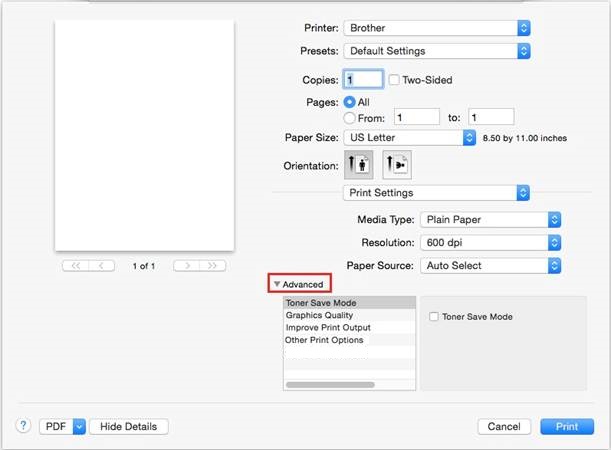Open the help question mark button
The height and width of the screenshot is (450, 611).
(23, 425)
